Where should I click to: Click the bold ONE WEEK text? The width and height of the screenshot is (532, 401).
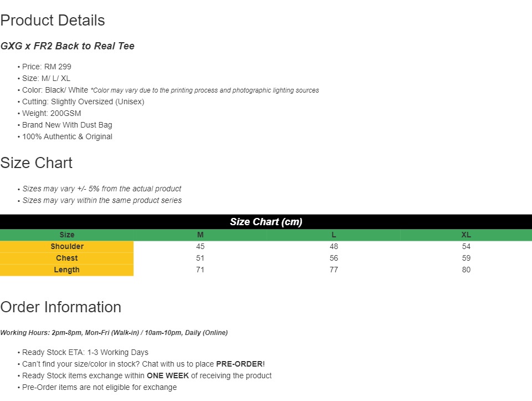(168, 376)
